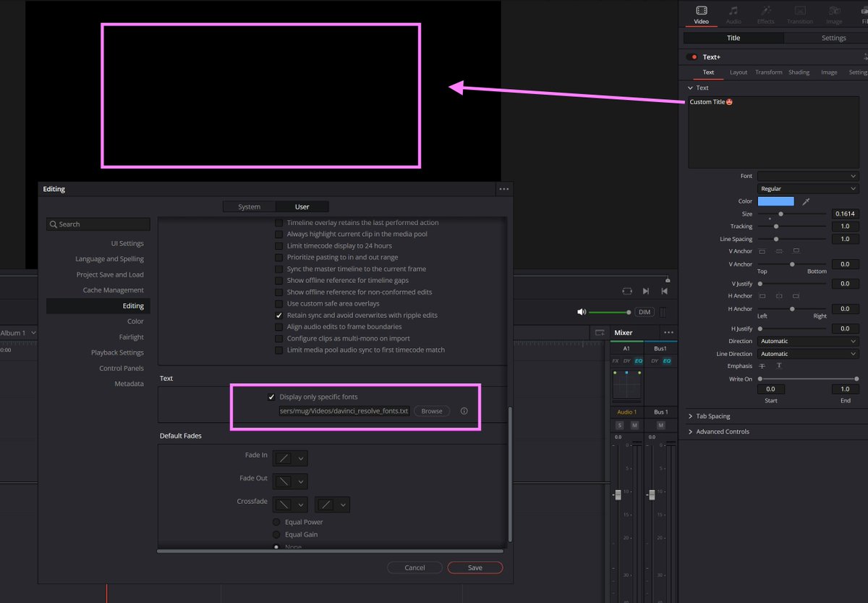868x603 pixels.
Task: Open Editing dialog three-dot options menu
Action: pos(504,189)
